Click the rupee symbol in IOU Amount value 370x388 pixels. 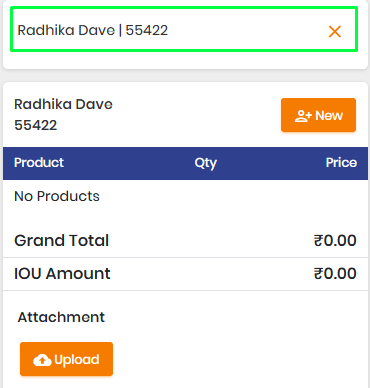(x=318, y=274)
